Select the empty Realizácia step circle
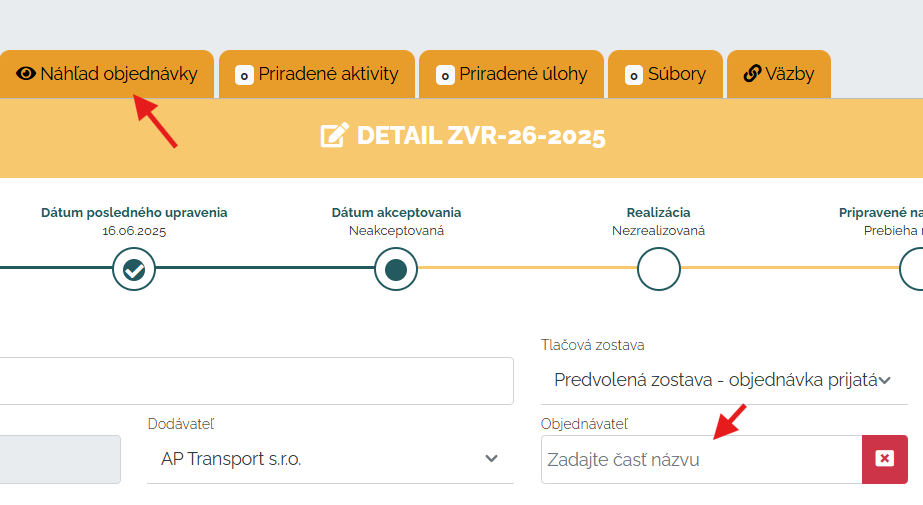Image resolution: width=923 pixels, height=505 pixels. pos(659,269)
